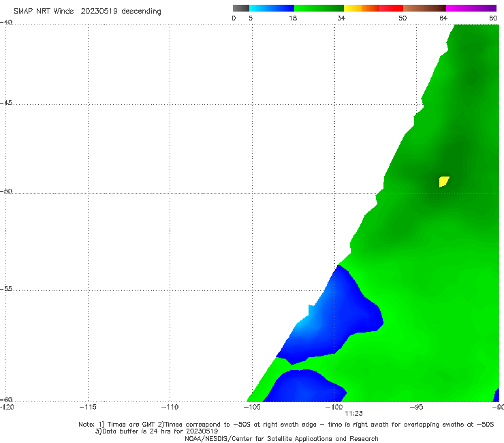Click the color bar label 5

coord(251,18)
